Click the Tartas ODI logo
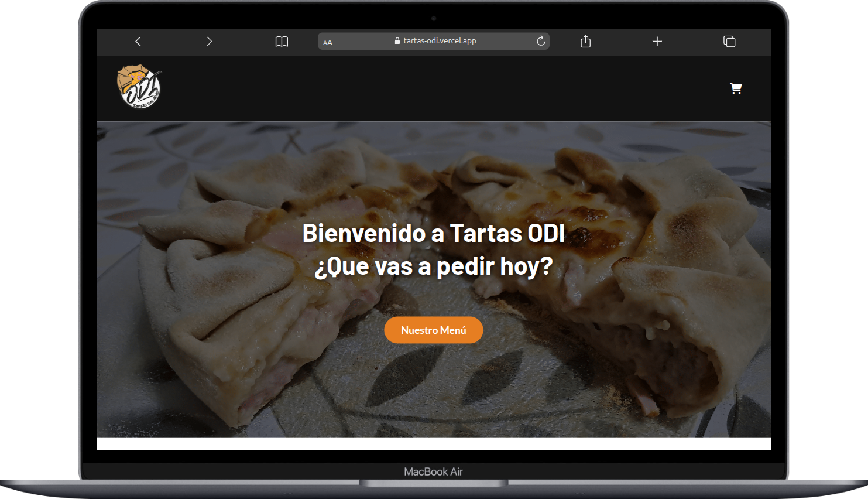 tap(140, 88)
